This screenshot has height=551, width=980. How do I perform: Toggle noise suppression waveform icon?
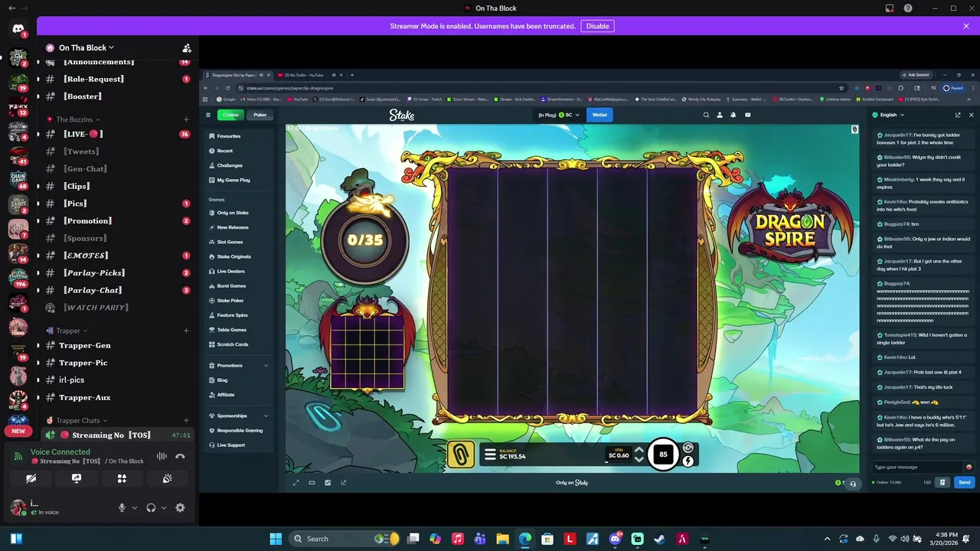(x=162, y=456)
